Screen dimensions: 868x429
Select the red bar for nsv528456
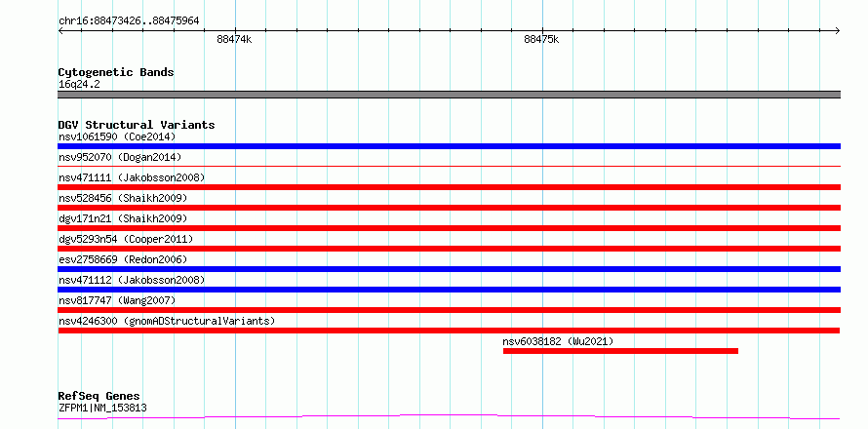[449, 208]
